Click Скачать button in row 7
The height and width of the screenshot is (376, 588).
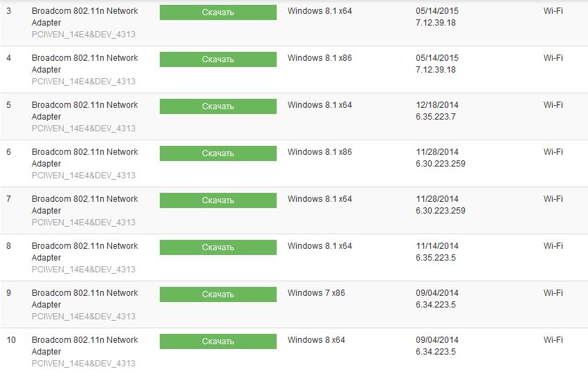[x=218, y=200]
